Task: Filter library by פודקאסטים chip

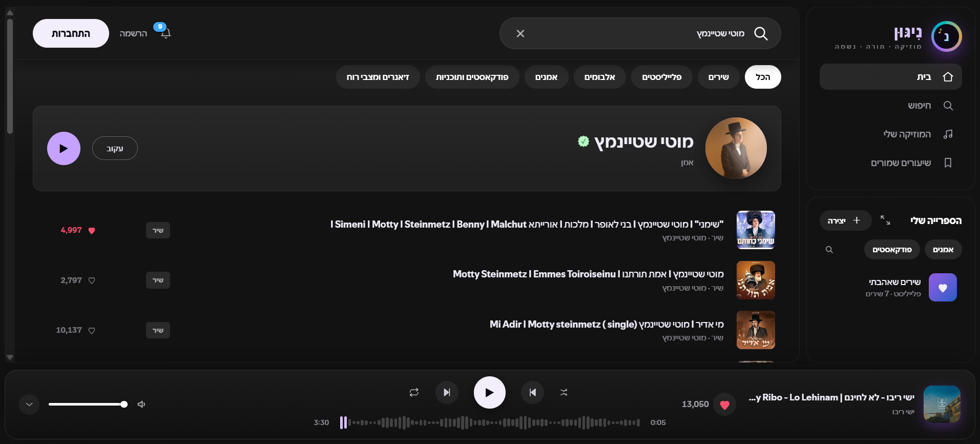Action: 892,250
